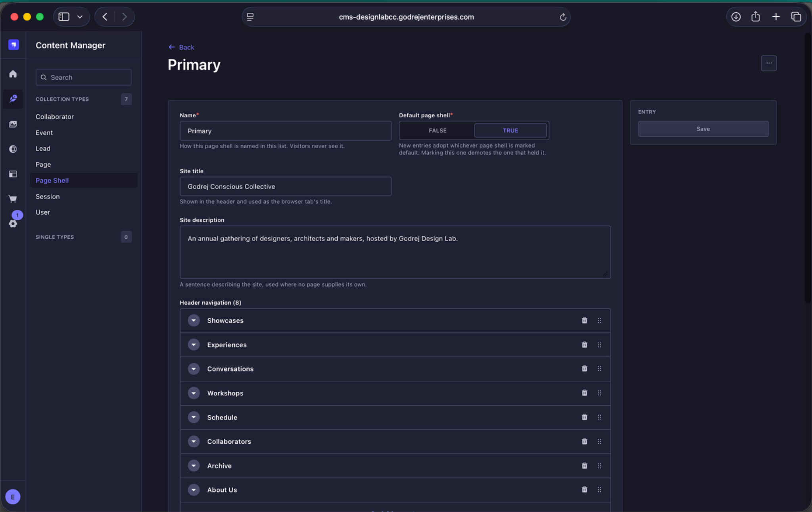The width and height of the screenshot is (812, 512).
Task: Open Safari sidebar options dropdown arrow
Action: [80, 17]
